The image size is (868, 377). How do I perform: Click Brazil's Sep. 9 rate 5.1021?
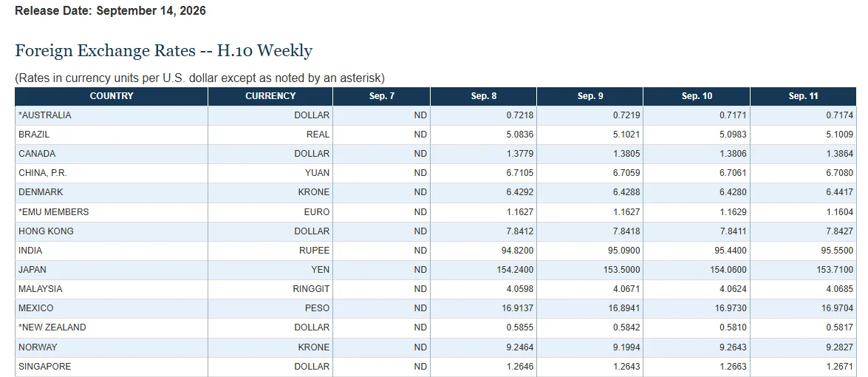point(590,135)
